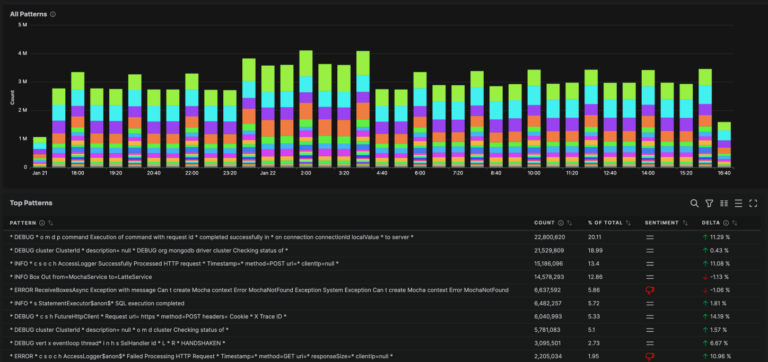Click the delta value 11.08 %
This screenshot has width=768, height=362.
720,264
